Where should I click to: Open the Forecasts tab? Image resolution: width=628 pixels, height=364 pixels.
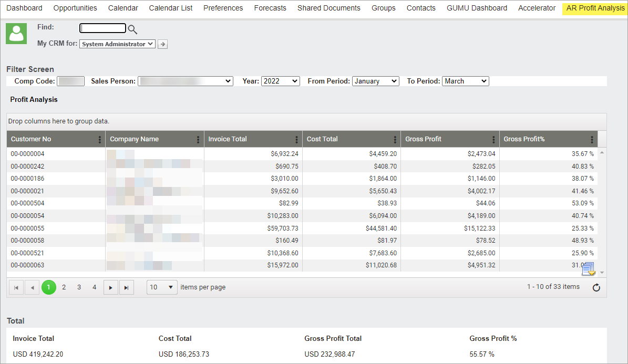[x=270, y=8]
